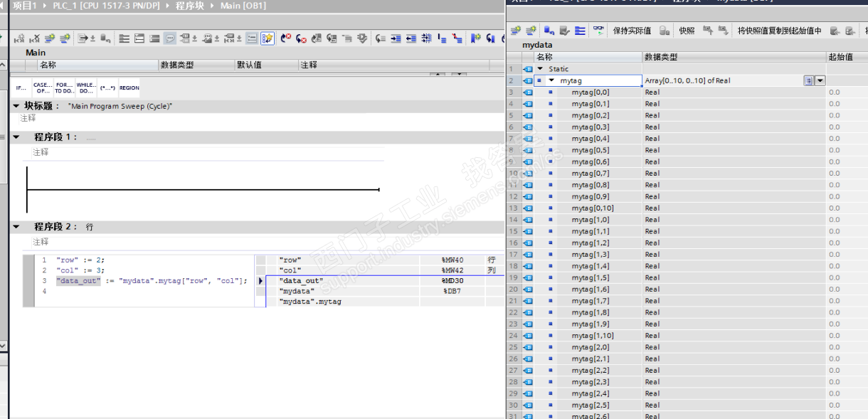Screen dimensions: 868x419
Task: Open data type dropdown for mytag
Action: (820, 81)
